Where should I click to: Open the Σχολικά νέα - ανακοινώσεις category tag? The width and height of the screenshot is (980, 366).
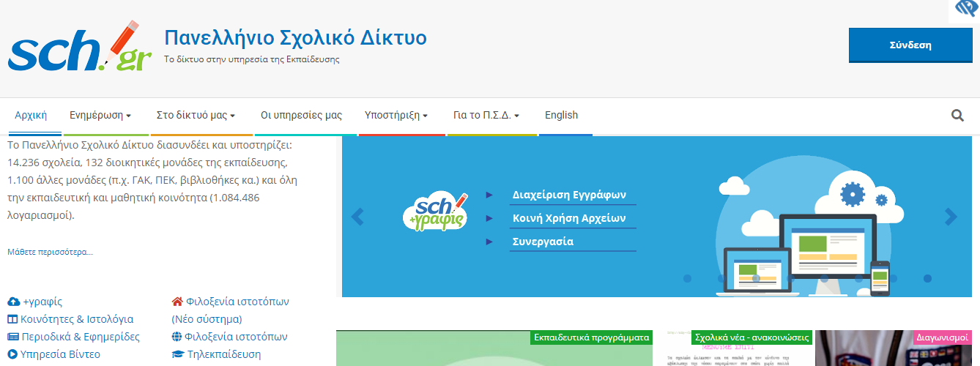click(x=752, y=337)
